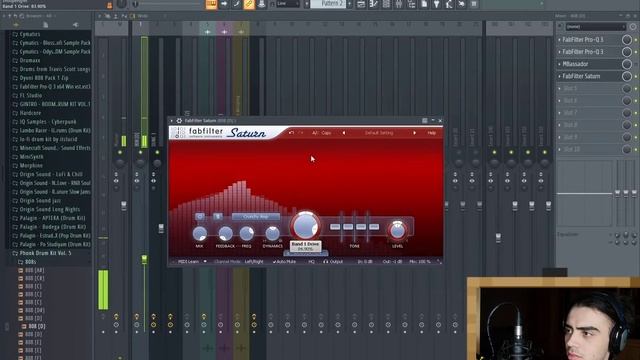Click Saturn window detach grid icon
Viewport: 640px width, 360px height.
424,121
